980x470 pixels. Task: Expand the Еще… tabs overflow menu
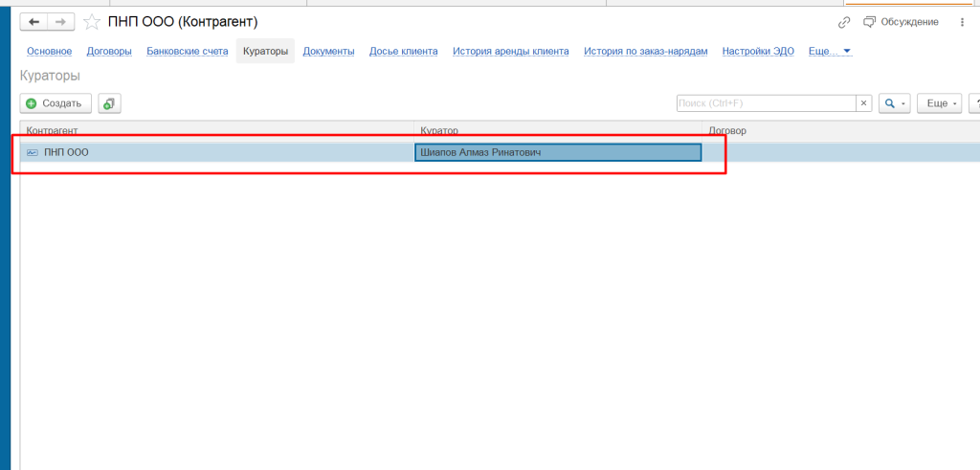(x=830, y=52)
